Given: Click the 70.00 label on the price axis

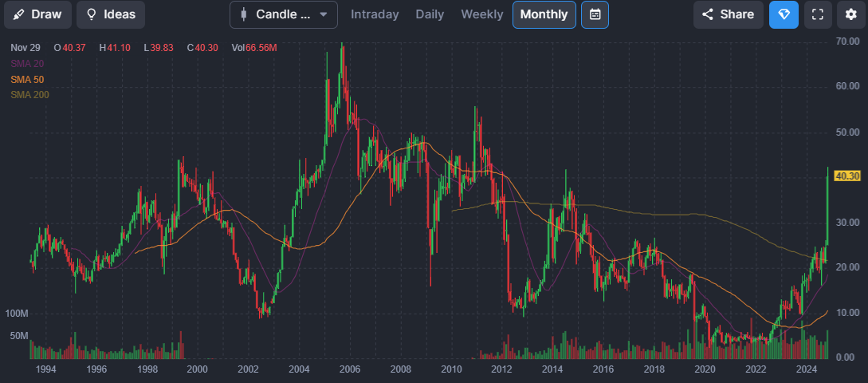Looking at the screenshot, I should click(x=846, y=41).
